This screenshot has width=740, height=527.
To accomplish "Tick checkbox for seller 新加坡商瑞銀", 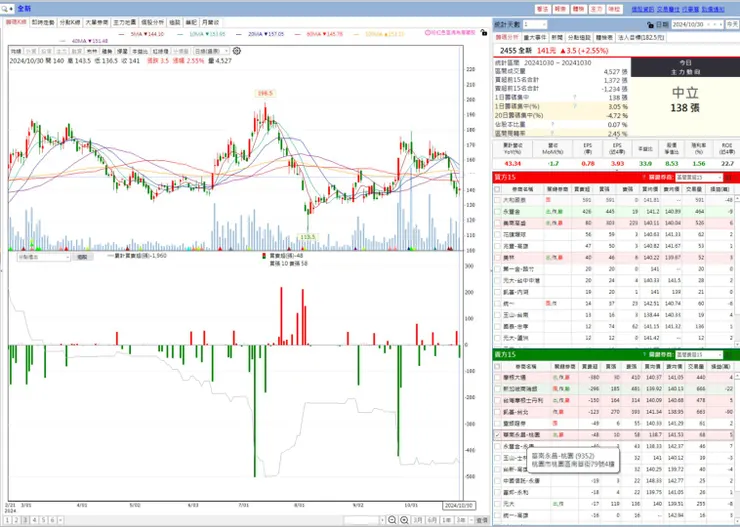I will tap(497, 389).
